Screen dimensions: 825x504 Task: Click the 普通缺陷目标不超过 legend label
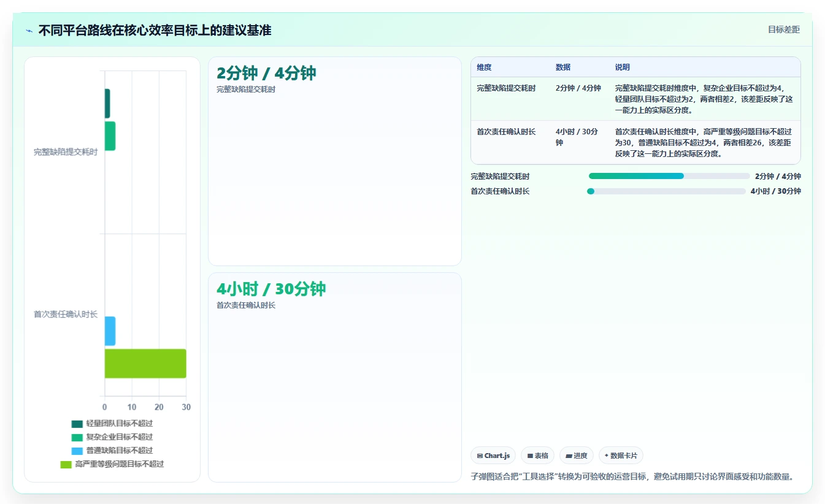point(120,451)
